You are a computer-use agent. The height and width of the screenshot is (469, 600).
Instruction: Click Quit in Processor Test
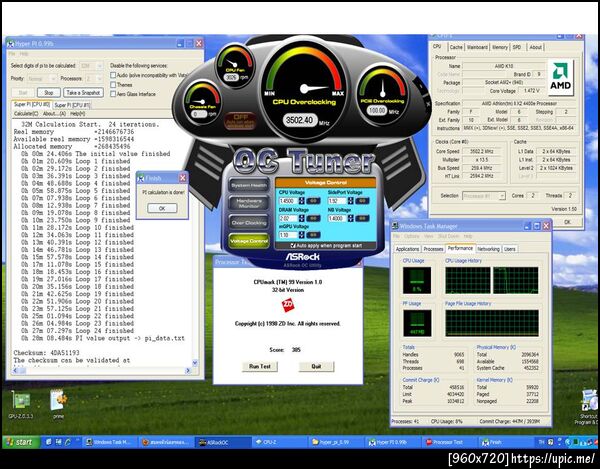pos(316,366)
